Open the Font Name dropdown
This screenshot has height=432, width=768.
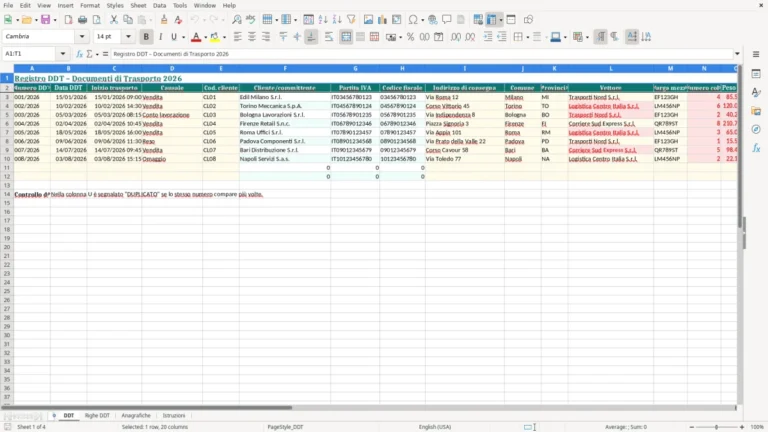[x=82, y=37]
